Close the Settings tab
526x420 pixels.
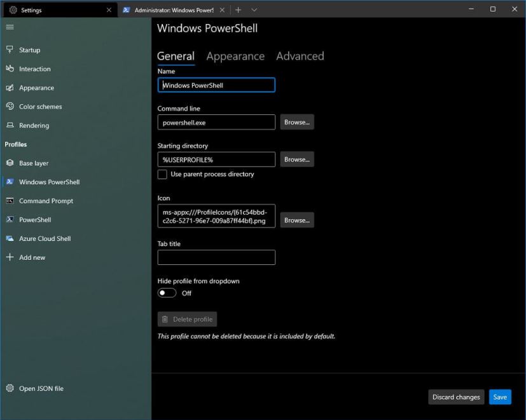pos(109,10)
